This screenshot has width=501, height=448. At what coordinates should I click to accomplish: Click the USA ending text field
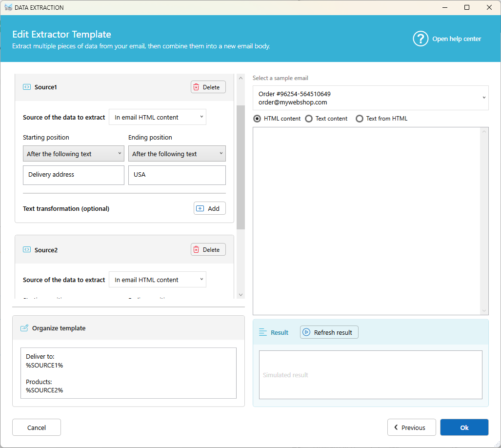pos(177,175)
